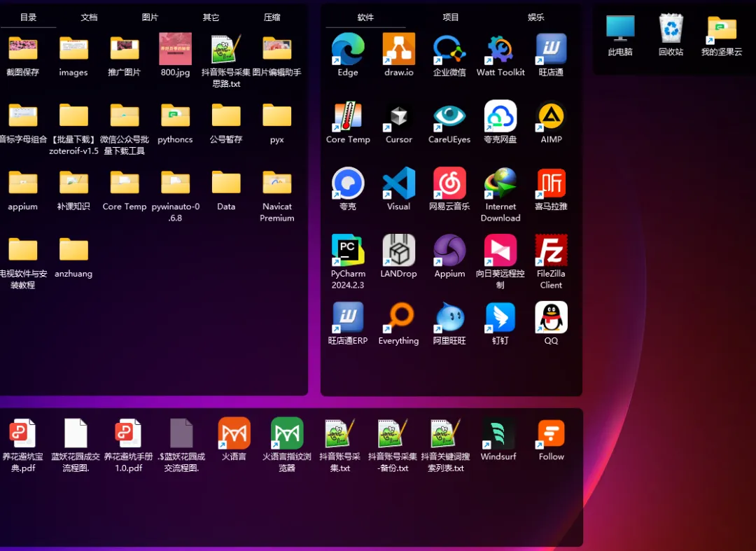Image resolution: width=756 pixels, height=551 pixels.
Task: Select the 钉钉 icon
Action: 500,316
